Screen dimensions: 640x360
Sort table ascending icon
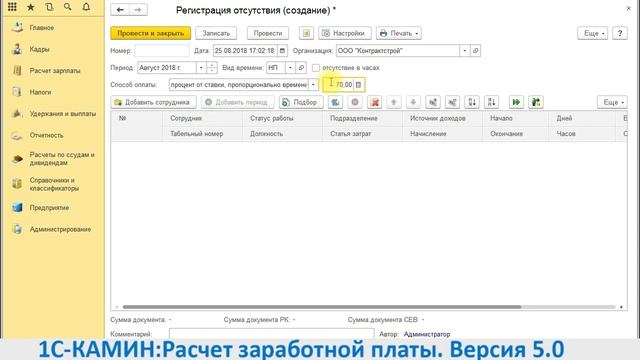click(472, 102)
